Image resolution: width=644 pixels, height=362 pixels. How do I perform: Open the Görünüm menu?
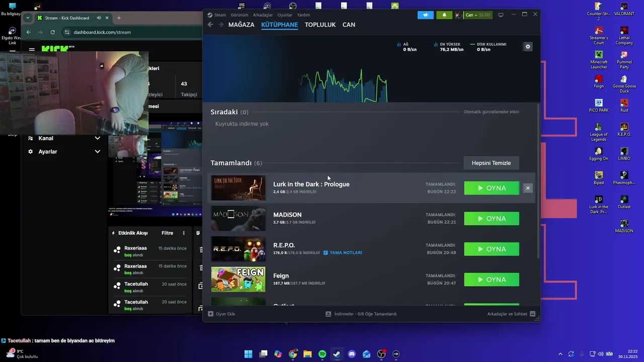click(239, 15)
